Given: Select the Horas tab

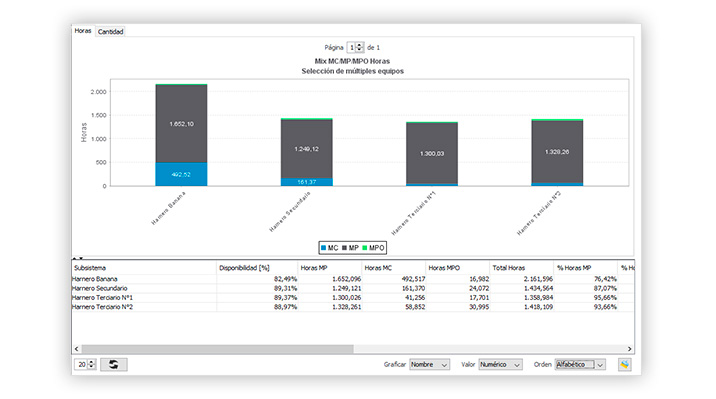Looking at the screenshot, I should pyautogui.click(x=83, y=31).
